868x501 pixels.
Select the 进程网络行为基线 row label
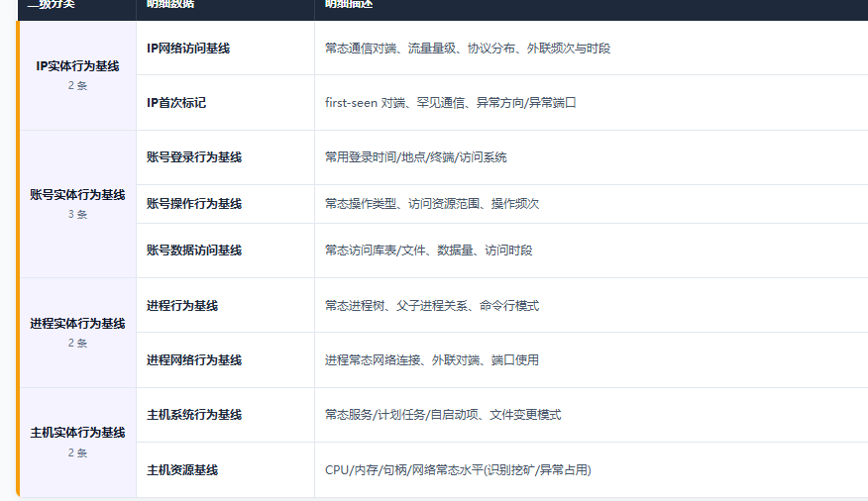[x=194, y=360]
